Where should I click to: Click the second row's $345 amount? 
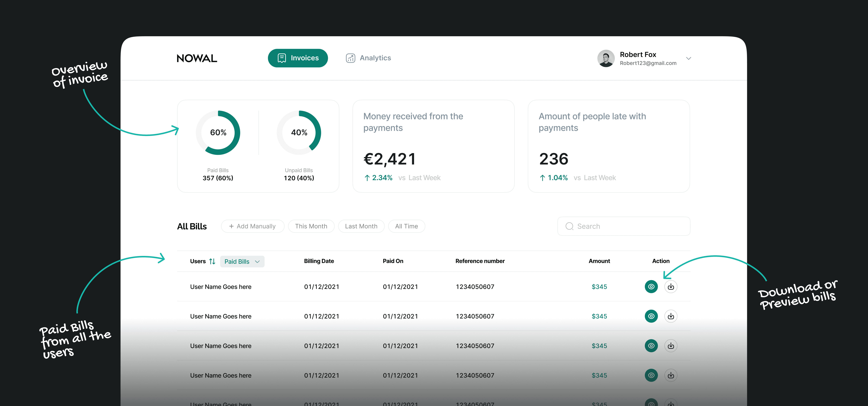pyautogui.click(x=599, y=316)
